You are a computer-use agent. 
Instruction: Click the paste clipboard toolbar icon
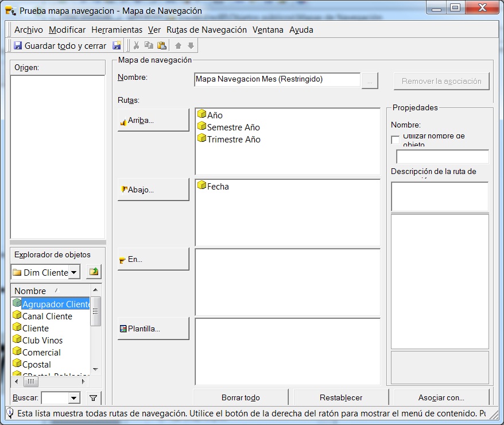point(161,45)
